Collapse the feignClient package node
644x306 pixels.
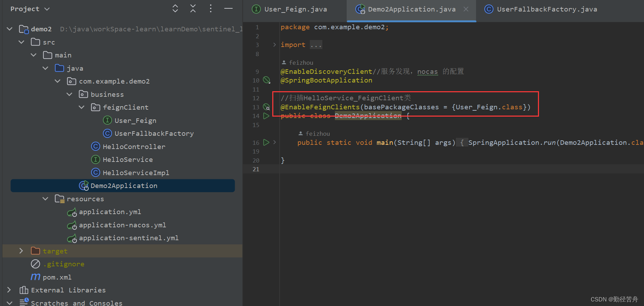pos(81,107)
